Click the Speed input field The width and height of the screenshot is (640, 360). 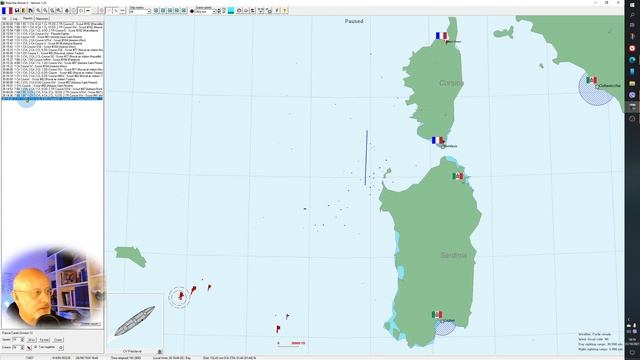pos(16,340)
